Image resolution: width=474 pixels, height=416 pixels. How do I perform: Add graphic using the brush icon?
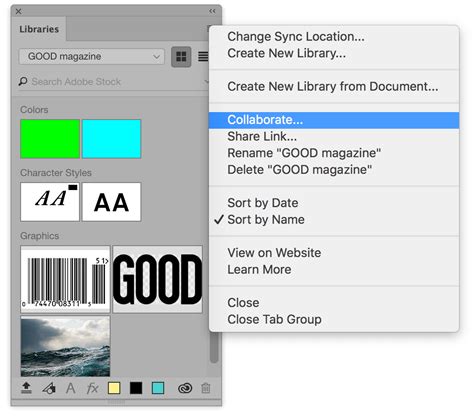tap(49, 388)
